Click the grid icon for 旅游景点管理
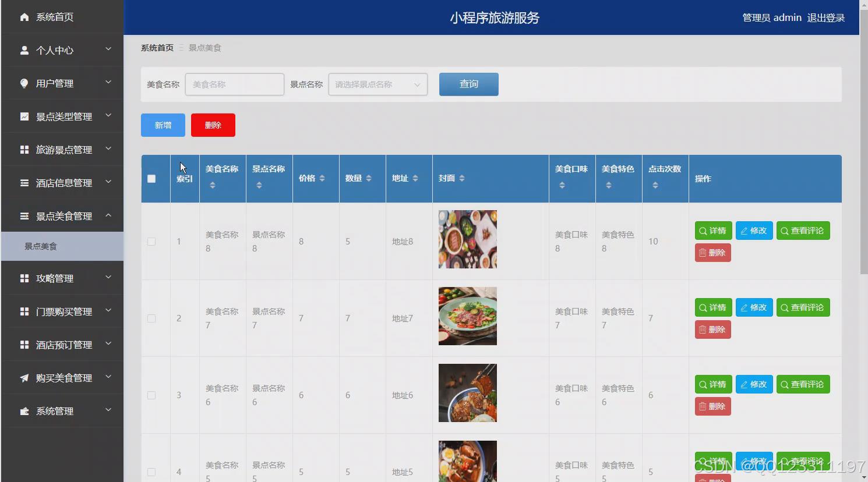 coord(24,150)
